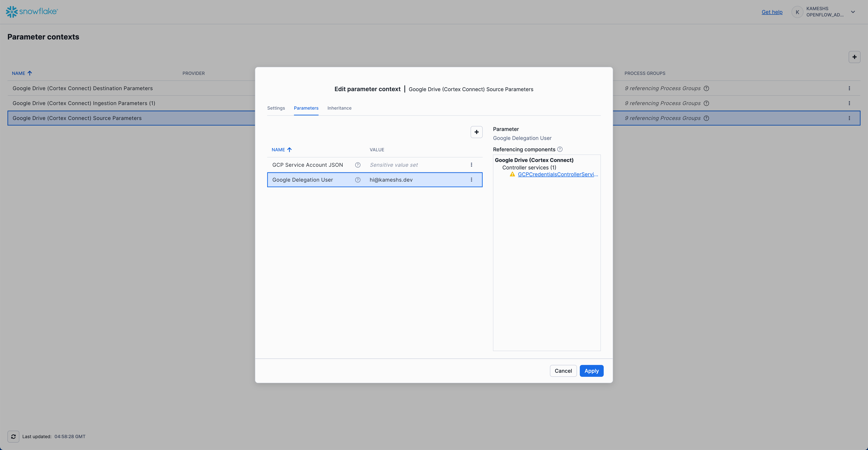Open kebab menu for Destination Parameters row
The height and width of the screenshot is (450, 868).
[x=849, y=88]
